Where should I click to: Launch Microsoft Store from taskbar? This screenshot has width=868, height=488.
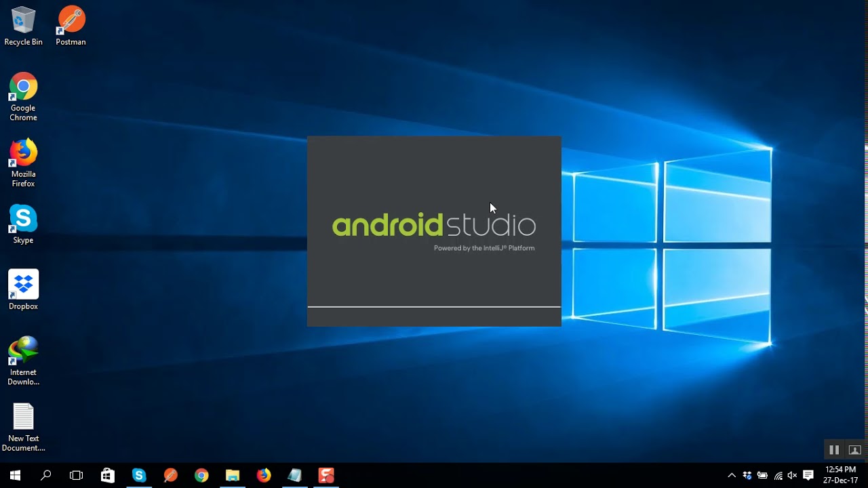click(108, 475)
